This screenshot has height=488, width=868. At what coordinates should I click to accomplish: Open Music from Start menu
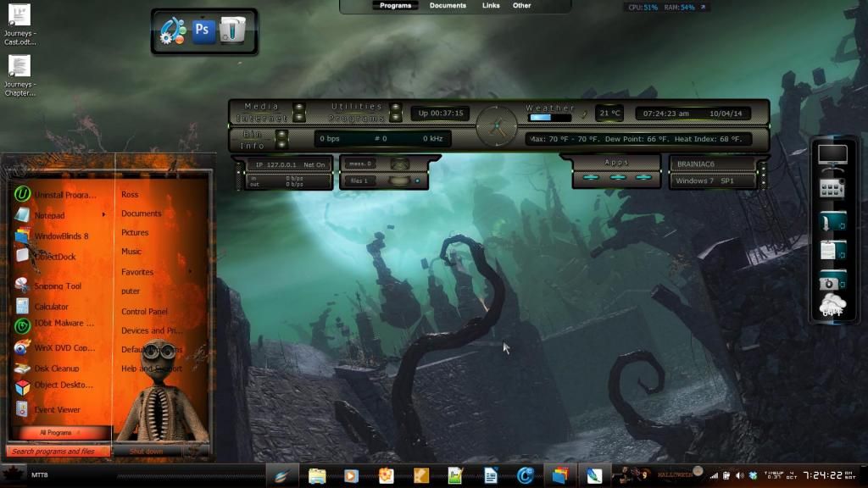tap(131, 251)
